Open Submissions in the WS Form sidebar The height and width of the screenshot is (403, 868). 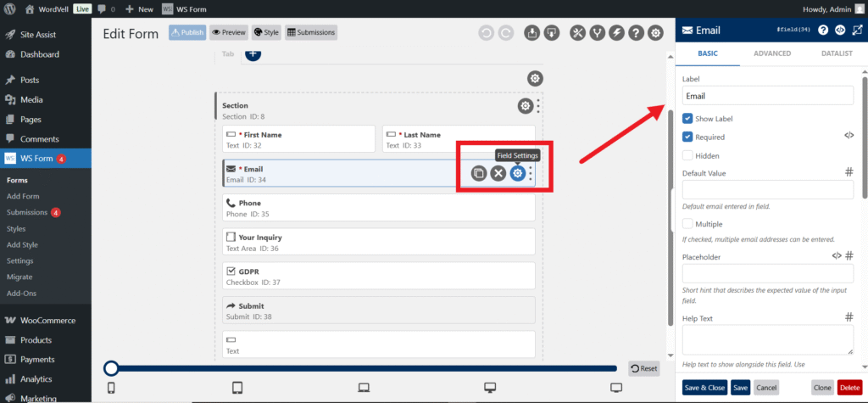(x=27, y=212)
